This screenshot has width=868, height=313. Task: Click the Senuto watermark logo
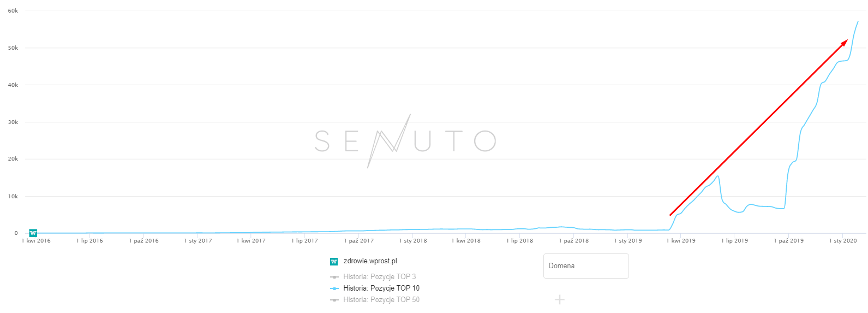pyautogui.click(x=405, y=141)
